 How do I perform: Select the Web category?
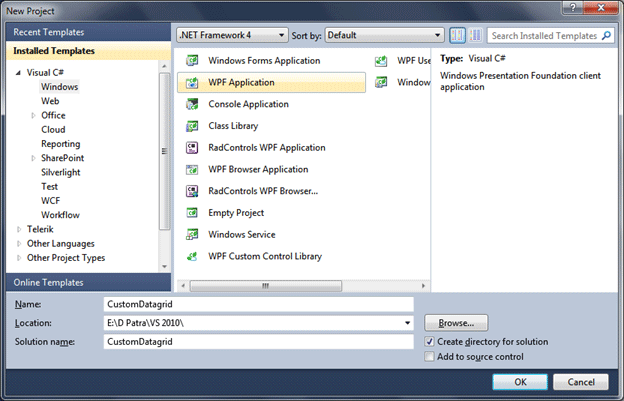click(50, 101)
